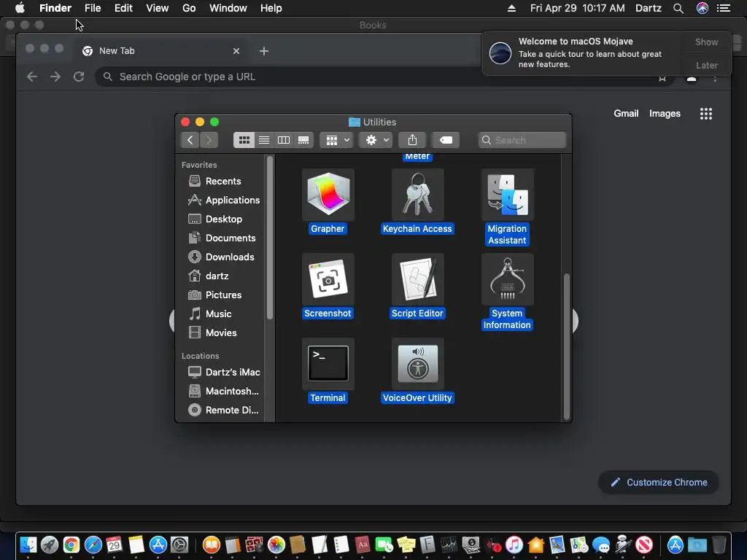Viewport: 747px width, 560px height.
Task: Open the Window menu
Action: coord(228,8)
